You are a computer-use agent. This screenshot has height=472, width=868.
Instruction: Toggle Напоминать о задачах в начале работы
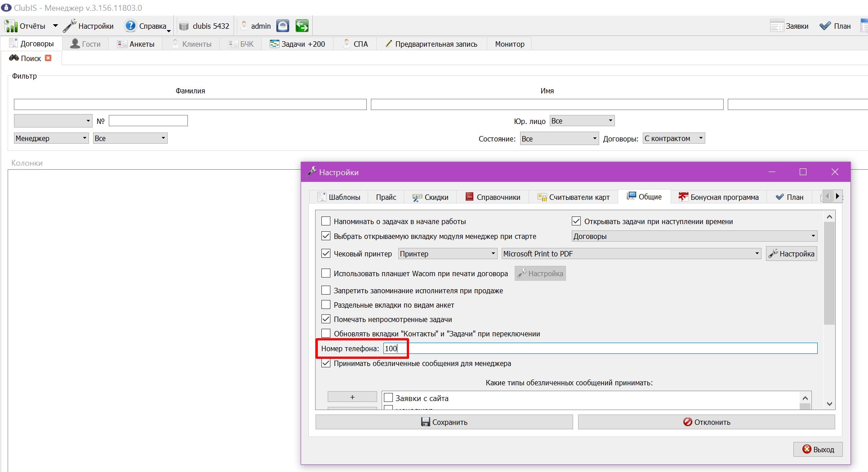coord(326,221)
